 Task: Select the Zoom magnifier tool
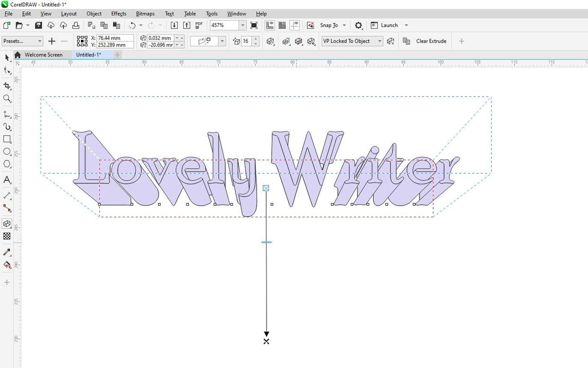7,99
